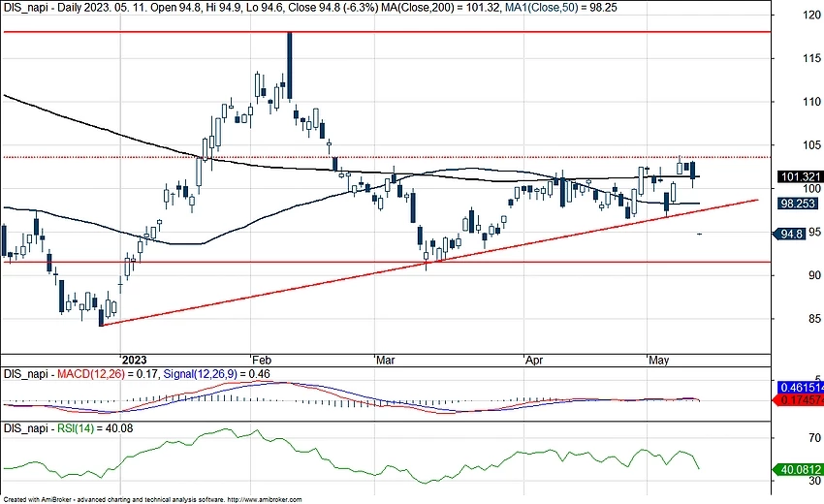Click the Feb label on time axis
This screenshot has height=504, width=824.
coord(262,360)
